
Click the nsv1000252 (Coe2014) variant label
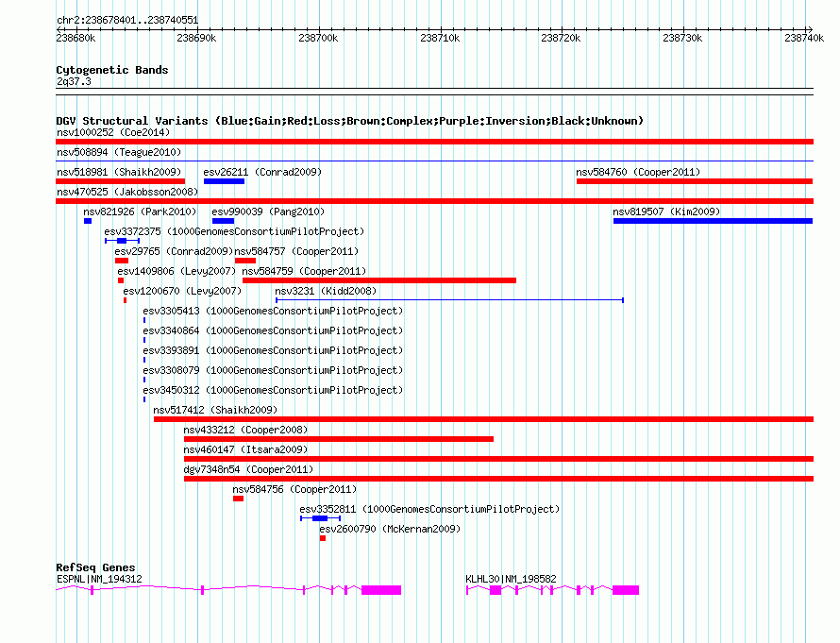click(x=113, y=132)
